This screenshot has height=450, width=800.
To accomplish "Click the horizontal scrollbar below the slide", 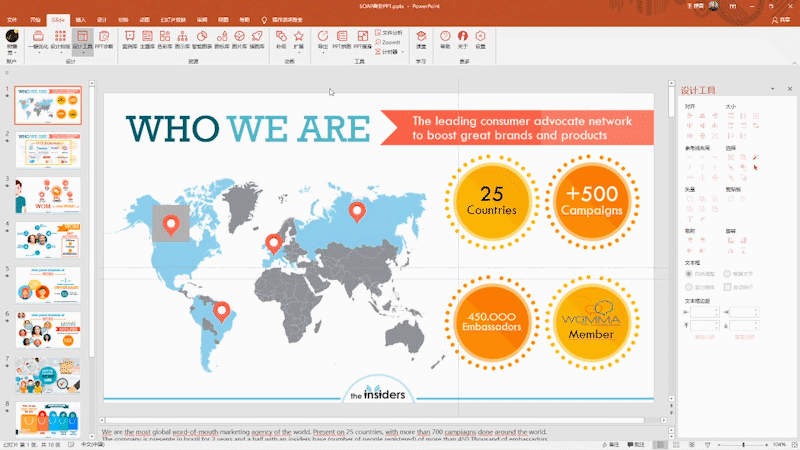I will 382,420.
